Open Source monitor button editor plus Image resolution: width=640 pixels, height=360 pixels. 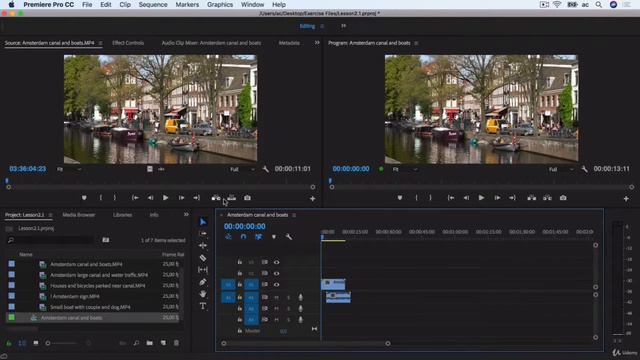click(x=313, y=199)
